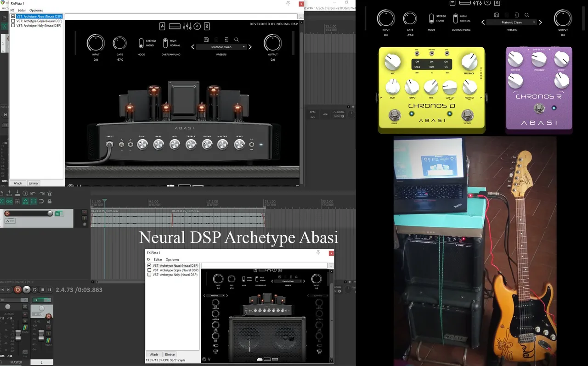Image resolution: width=588 pixels, height=366 pixels.
Task: Solo track 1 in arrange track panel
Action: point(85,218)
